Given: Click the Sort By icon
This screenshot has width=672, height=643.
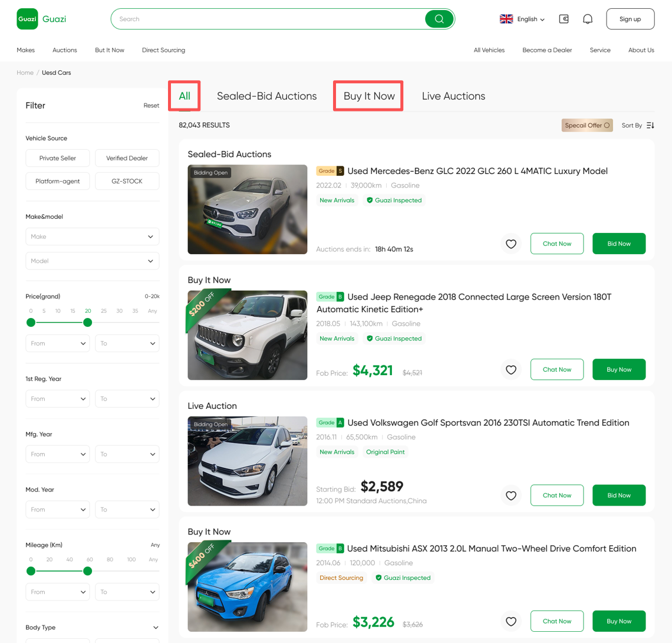Looking at the screenshot, I should click(650, 125).
